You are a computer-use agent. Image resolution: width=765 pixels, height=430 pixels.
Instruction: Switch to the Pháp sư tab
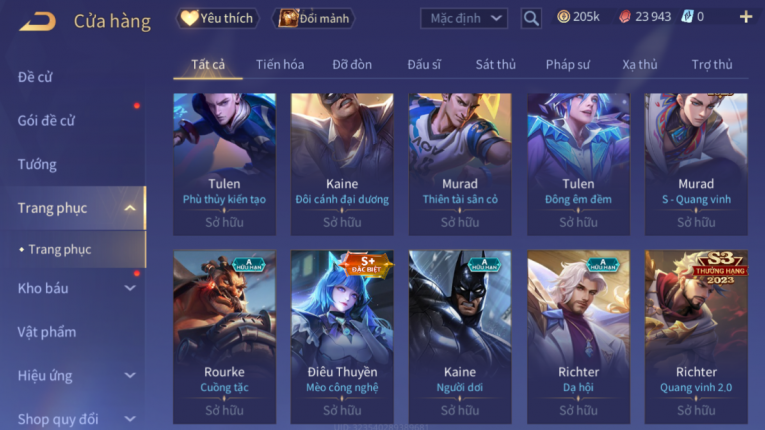click(567, 64)
